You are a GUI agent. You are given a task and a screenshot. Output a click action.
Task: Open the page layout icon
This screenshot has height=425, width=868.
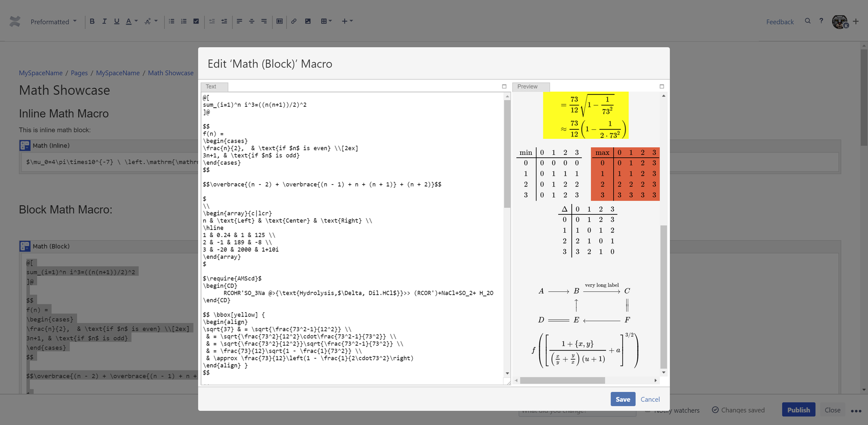point(279,21)
